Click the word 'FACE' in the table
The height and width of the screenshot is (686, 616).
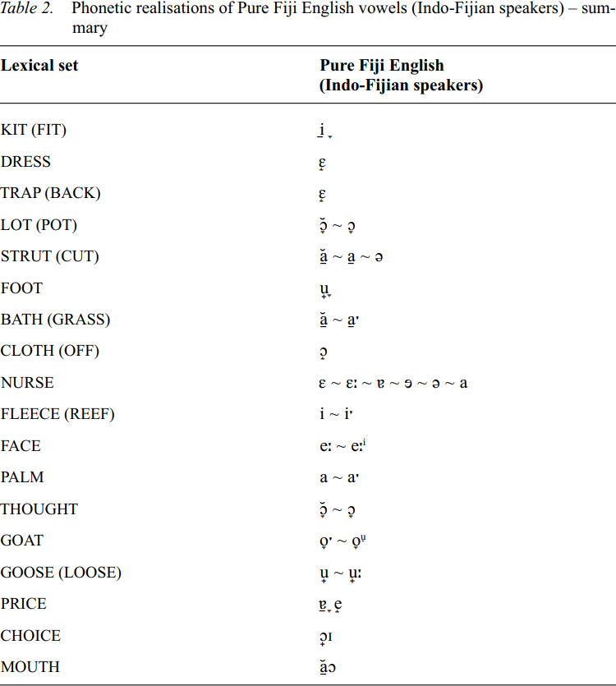click(x=21, y=446)
